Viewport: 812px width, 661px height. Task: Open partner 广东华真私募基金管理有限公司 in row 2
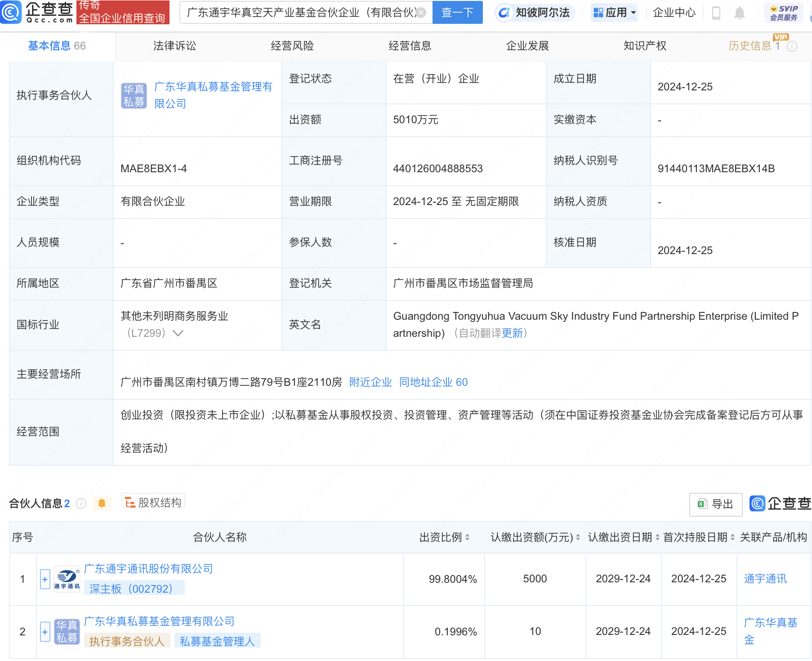tap(159, 621)
